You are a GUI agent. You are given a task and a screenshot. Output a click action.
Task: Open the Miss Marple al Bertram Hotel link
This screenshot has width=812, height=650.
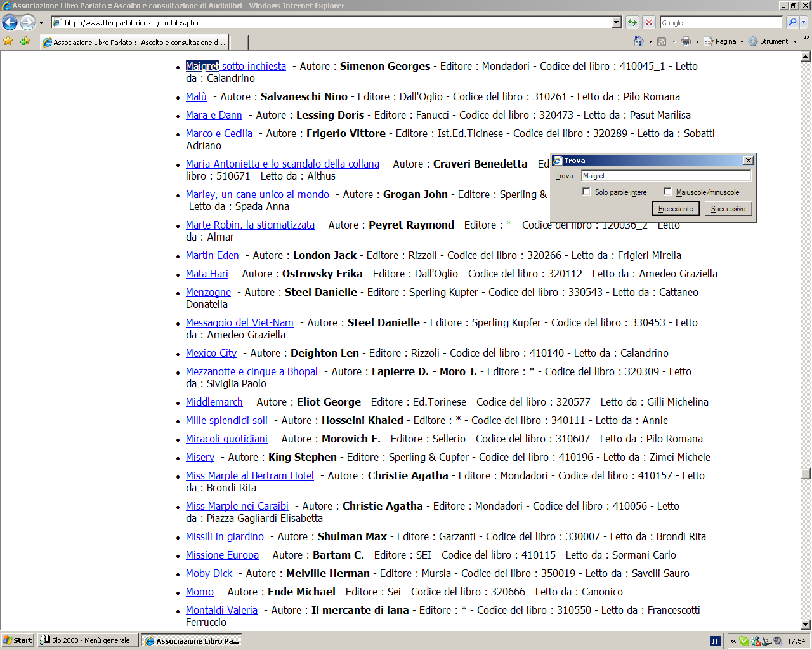pyautogui.click(x=250, y=475)
